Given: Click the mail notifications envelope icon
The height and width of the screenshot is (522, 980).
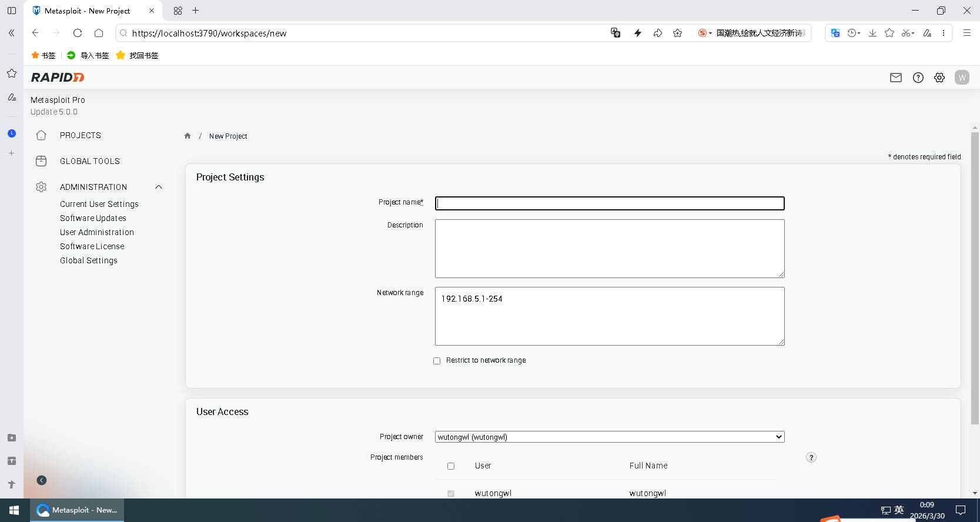Looking at the screenshot, I should (895, 78).
